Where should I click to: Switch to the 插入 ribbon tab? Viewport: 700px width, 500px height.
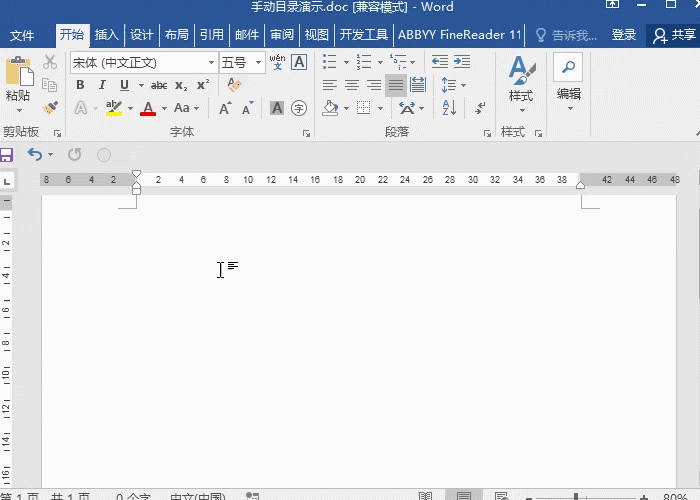107,35
